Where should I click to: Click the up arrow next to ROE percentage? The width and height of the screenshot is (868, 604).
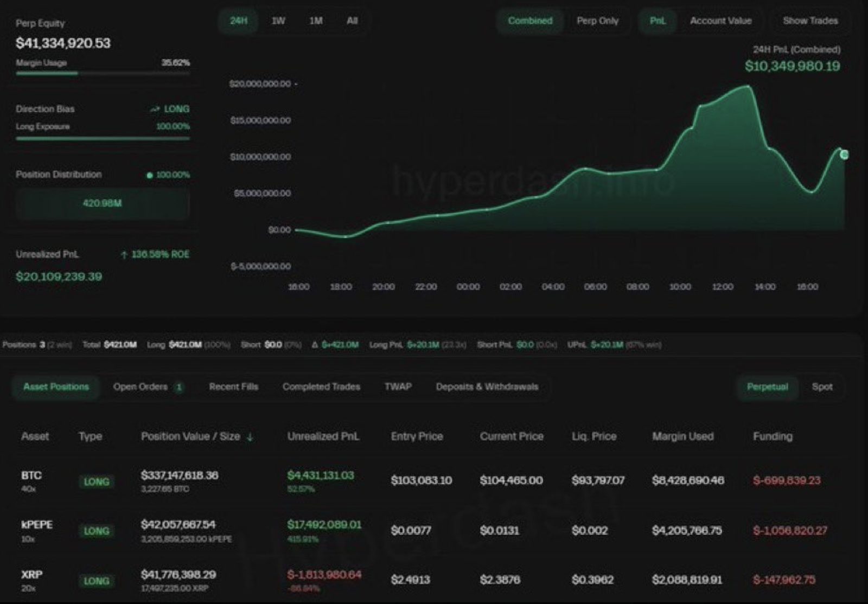pos(124,254)
